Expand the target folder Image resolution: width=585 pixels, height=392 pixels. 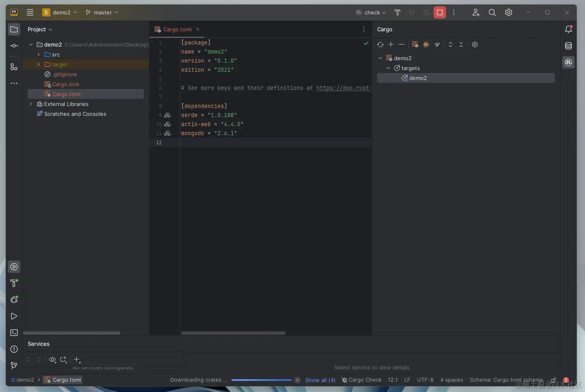tap(39, 64)
